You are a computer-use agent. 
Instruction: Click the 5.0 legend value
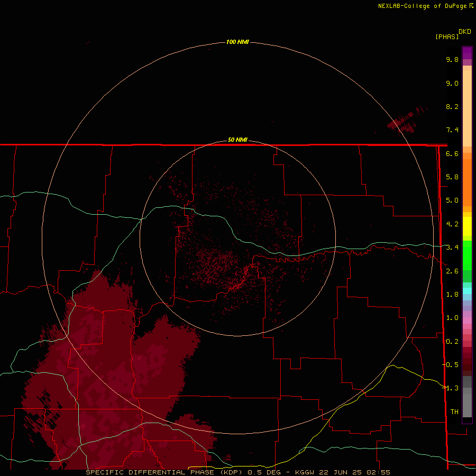pos(452,200)
